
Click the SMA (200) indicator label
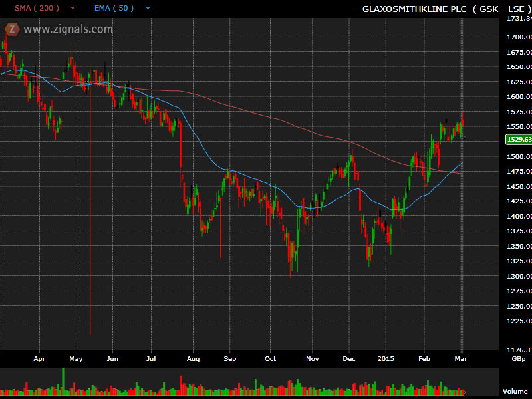point(37,8)
